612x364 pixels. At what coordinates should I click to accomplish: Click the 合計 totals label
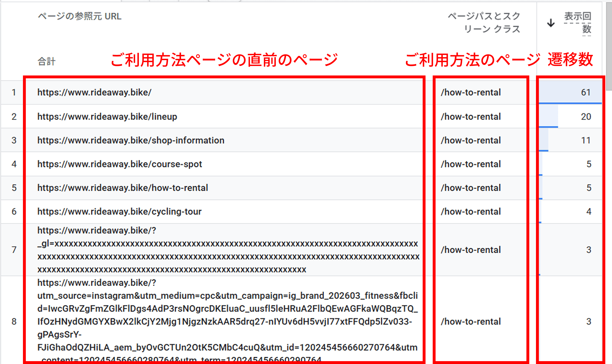pyautogui.click(x=46, y=61)
